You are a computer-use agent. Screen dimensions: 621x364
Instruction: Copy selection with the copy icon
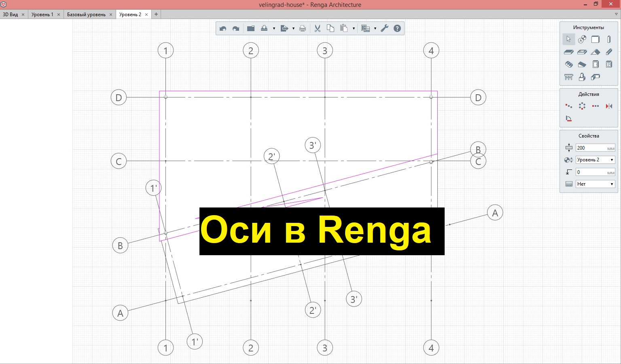pyautogui.click(x=331, y=28)
